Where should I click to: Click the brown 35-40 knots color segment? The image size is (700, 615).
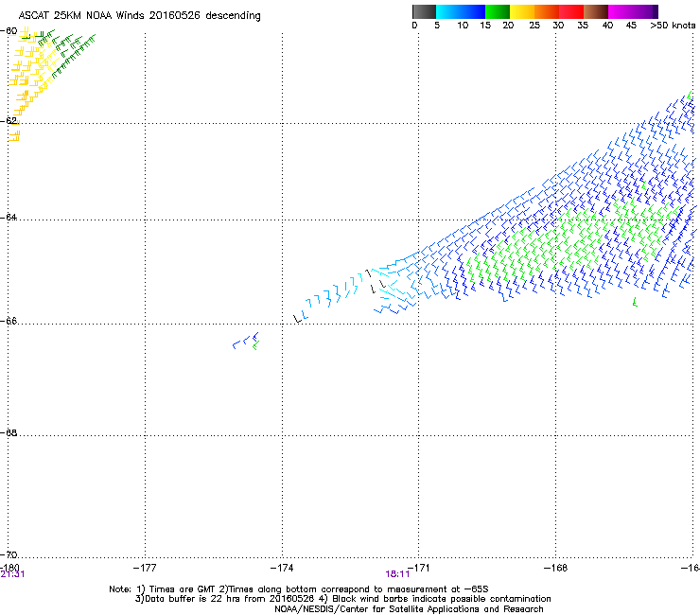coord(596,11)
